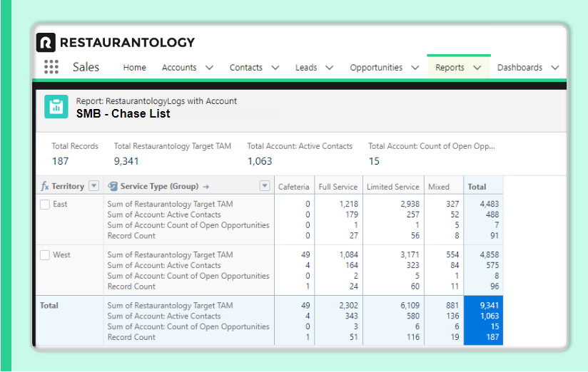Click the Full Service column header
The image size is (588, 372).
pyautogui.click(x=338, y=187)
